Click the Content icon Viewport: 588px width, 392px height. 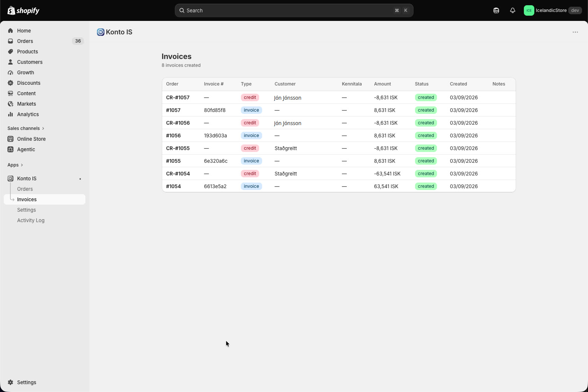pos(10,93)
